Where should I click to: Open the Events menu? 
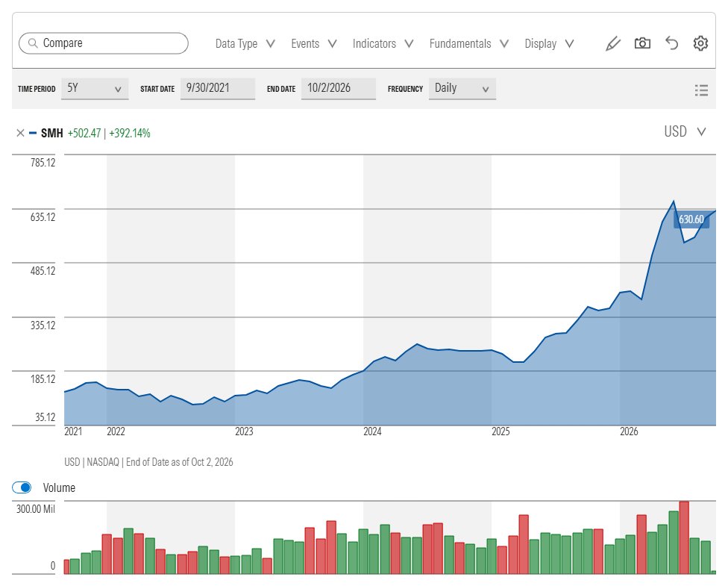tap(313, 44)
